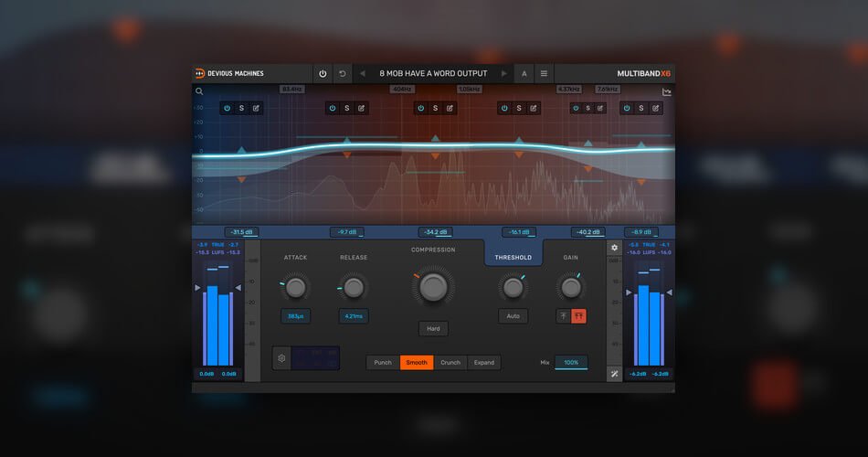Open the hamburger menu in header
Screen dimensions: 868x457
544,74
